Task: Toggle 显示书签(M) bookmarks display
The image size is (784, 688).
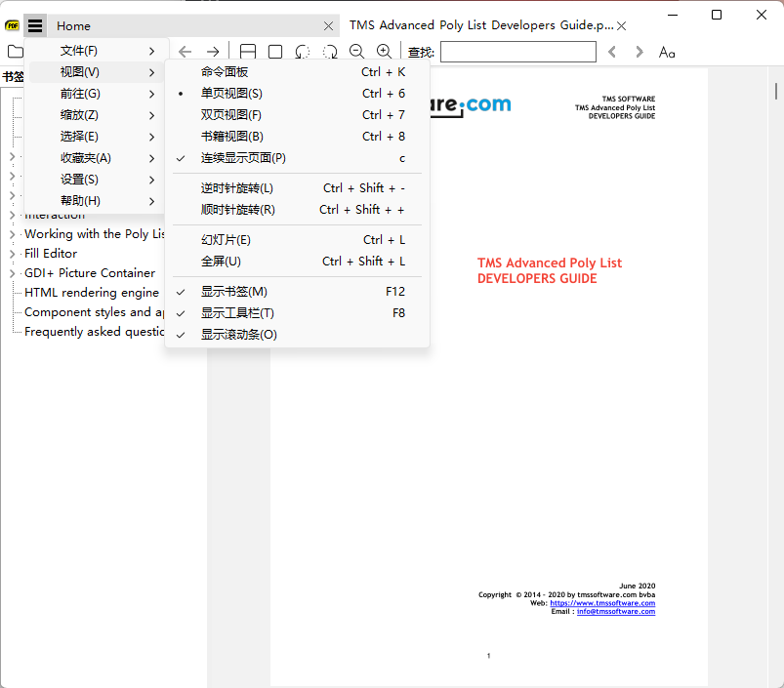Action: 297,291
